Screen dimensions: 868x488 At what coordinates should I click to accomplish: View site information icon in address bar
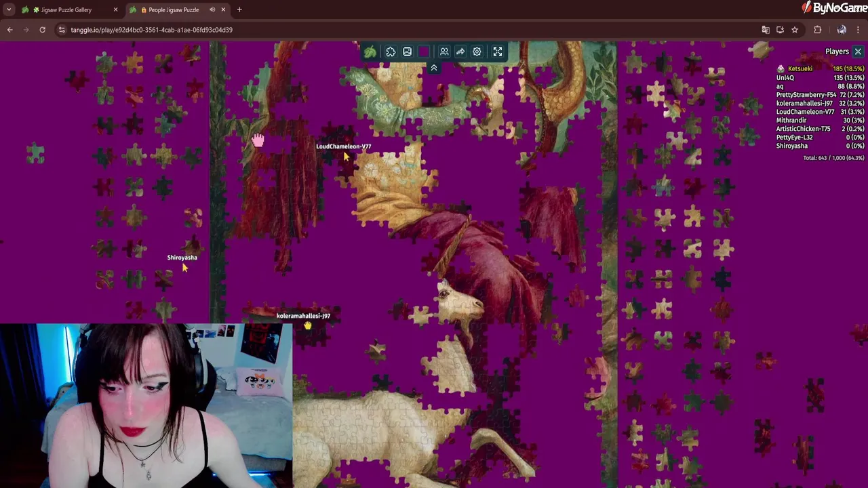point(62,30)
